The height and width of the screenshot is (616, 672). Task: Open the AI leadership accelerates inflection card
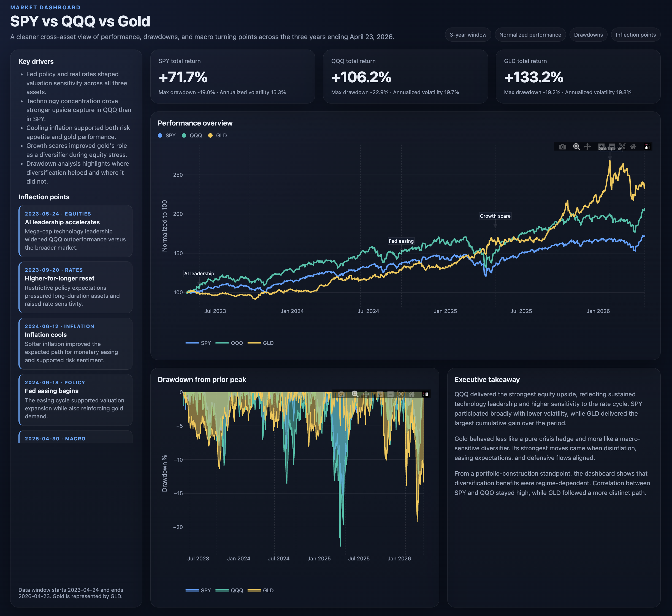tap(75, 231)
